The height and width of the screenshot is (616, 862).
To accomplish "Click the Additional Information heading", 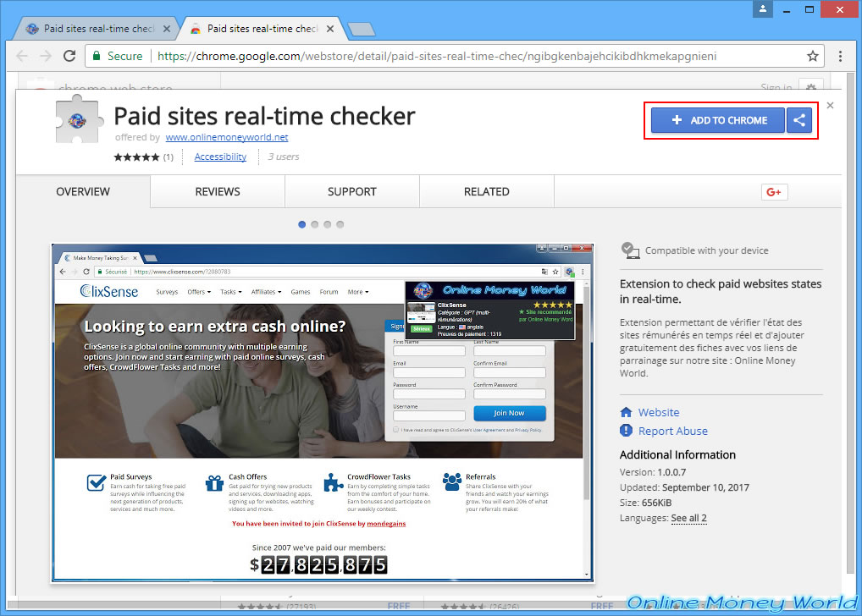I will 677,454.
